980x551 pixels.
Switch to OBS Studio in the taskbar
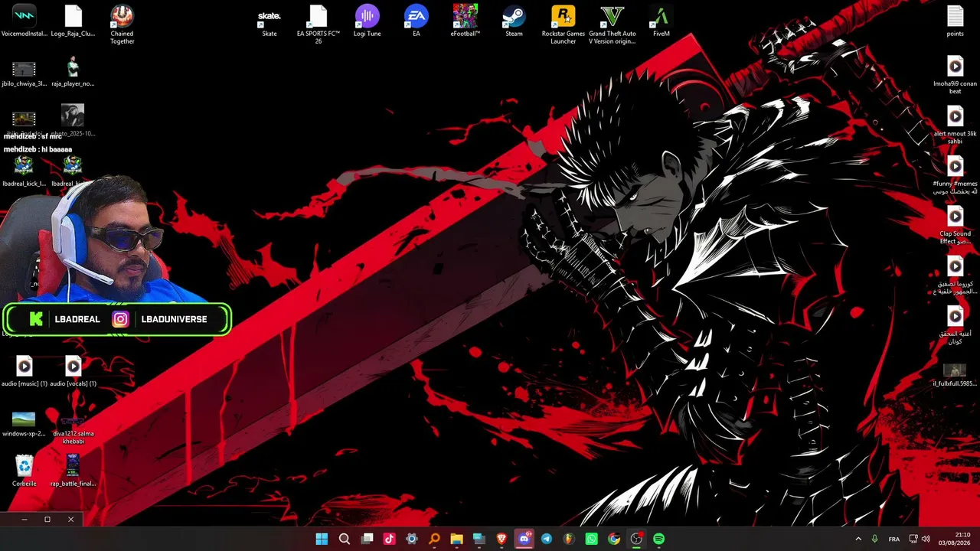pyautogui.click(x=636, y=539)
